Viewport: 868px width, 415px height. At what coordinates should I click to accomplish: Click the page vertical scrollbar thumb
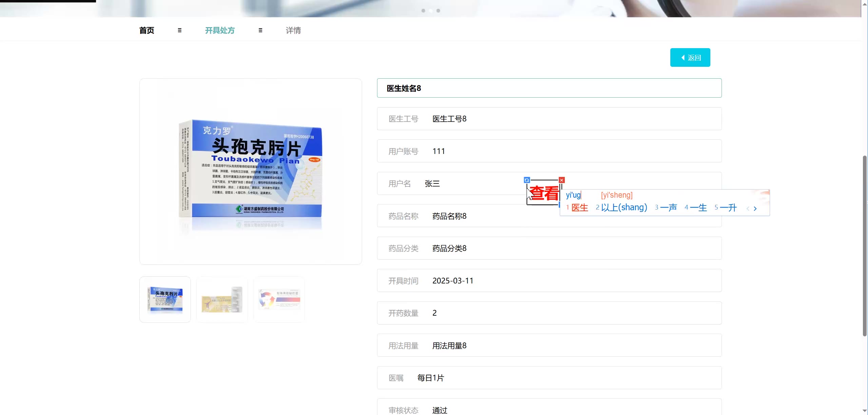point(864,246)
